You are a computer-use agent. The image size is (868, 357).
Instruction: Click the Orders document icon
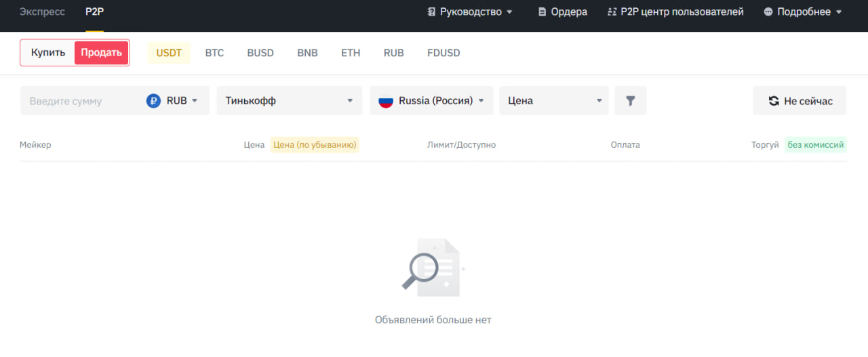(x=542, y=12)
